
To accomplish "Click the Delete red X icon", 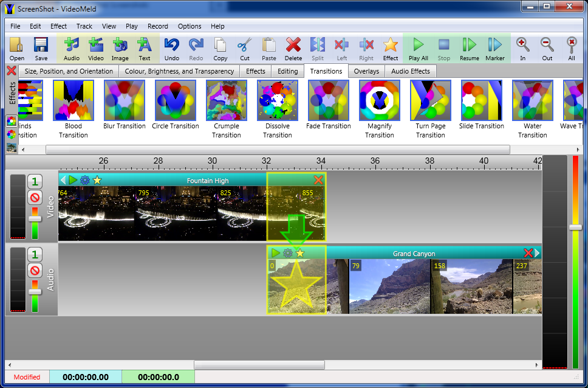I will 293,49.
